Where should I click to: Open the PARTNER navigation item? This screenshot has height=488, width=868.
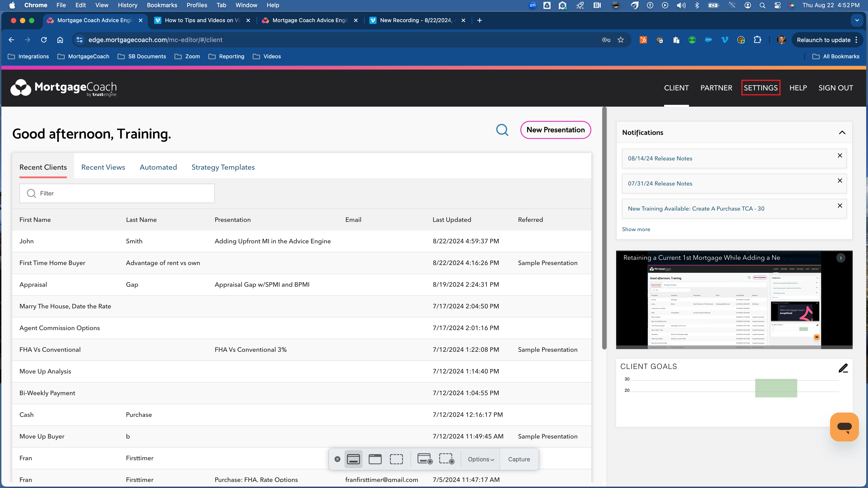(716, 88)
